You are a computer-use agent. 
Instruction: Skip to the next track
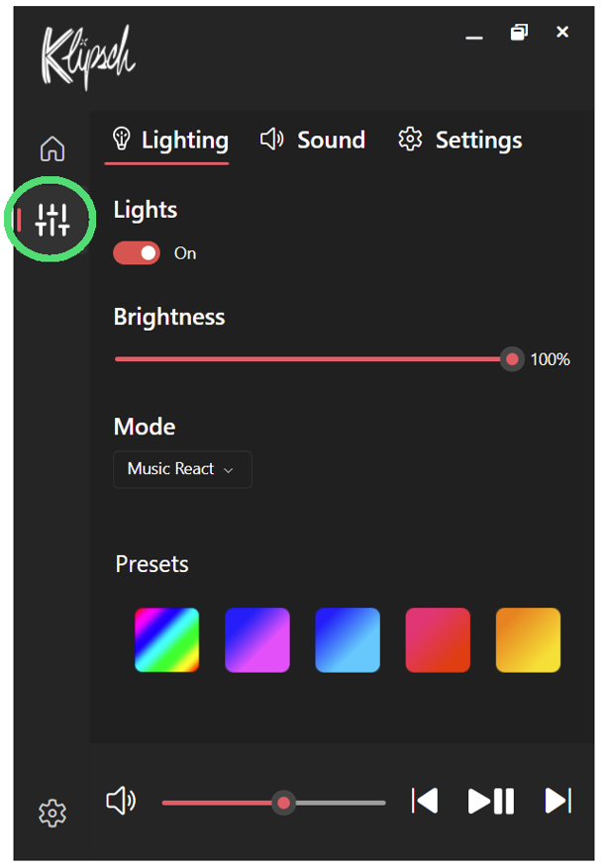point(557,802)
